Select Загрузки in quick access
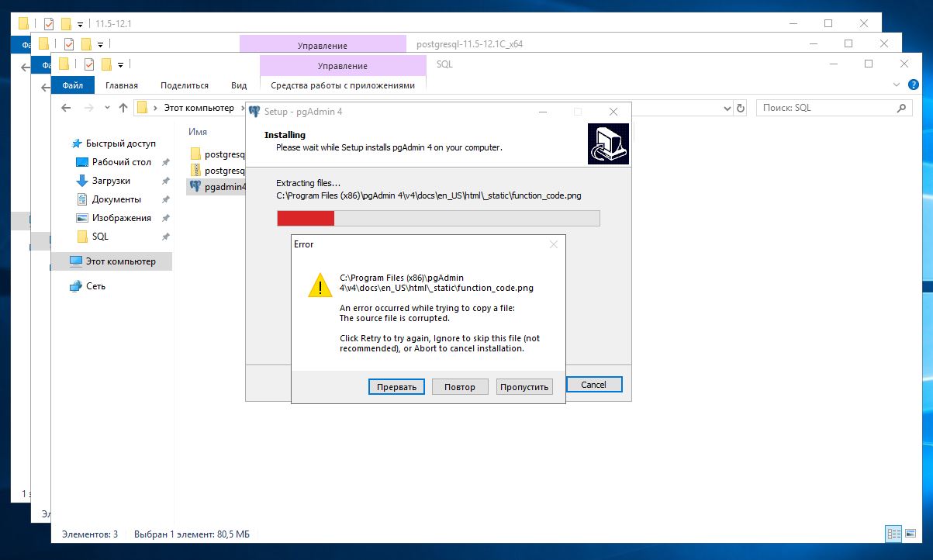 [111, 181]
